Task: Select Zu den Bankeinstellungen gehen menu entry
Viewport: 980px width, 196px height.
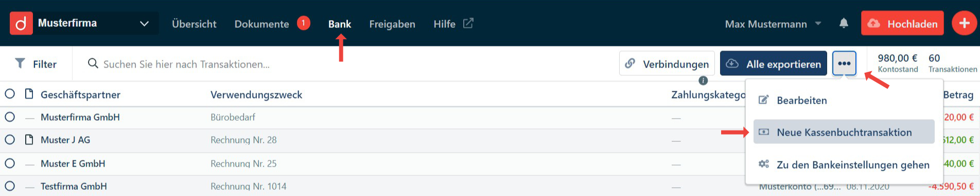Action: click(x=844, y=165)
